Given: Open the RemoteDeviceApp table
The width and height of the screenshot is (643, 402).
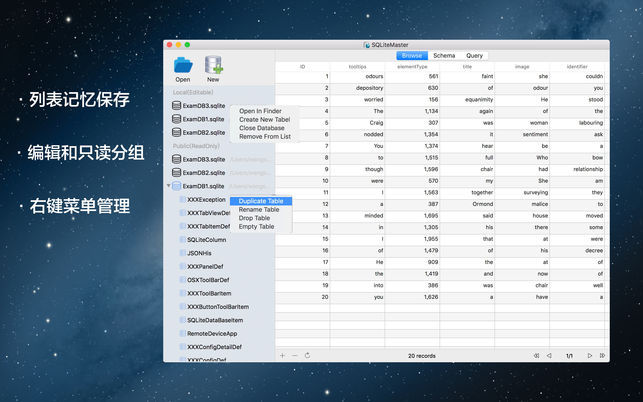Looking at the screenshot, I should coord(212,333).
